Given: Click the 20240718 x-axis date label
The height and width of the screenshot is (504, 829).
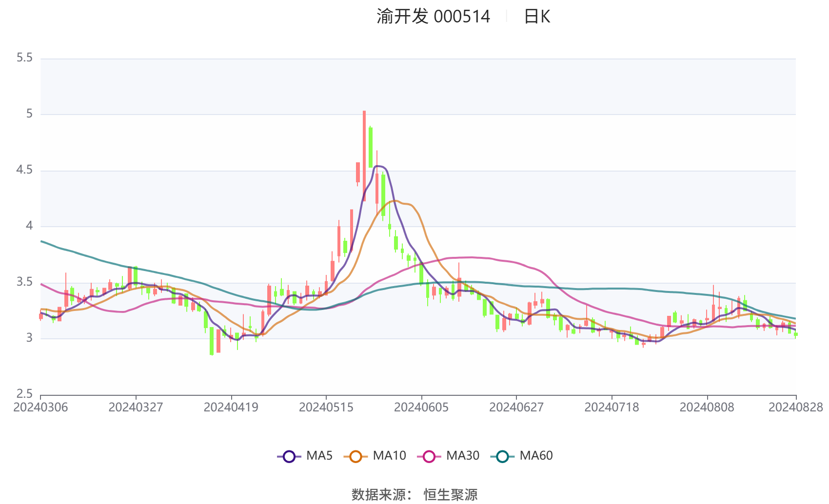Looking at the screenshot, I should (612, 407).
